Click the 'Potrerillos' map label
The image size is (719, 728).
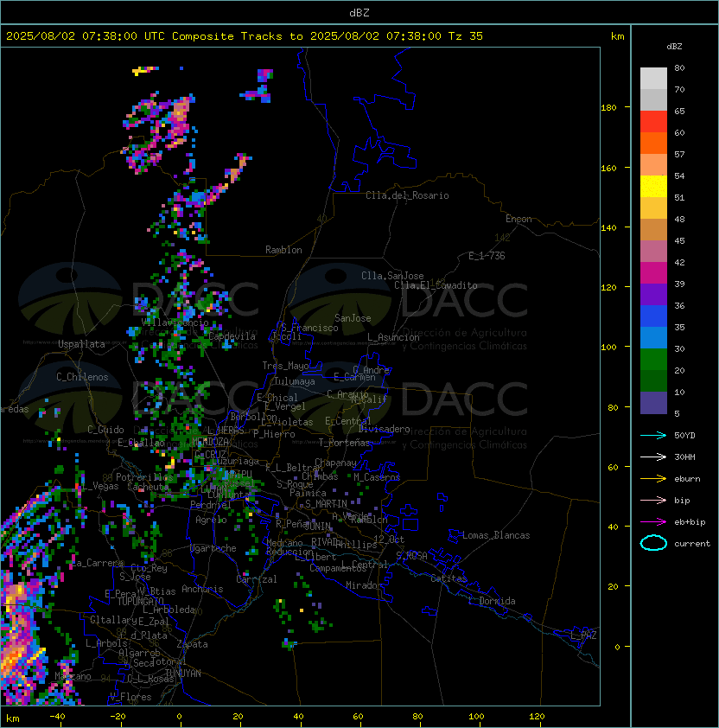(144, 476)
